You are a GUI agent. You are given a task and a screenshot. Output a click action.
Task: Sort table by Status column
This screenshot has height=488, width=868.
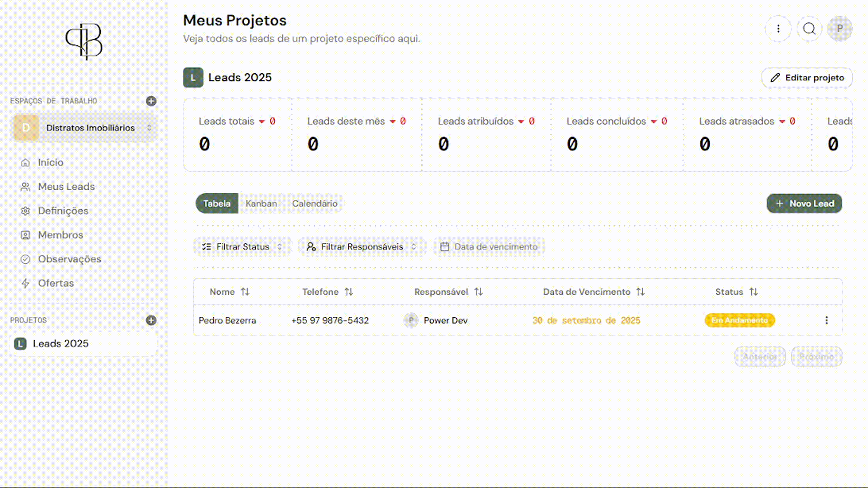point(753,292)
